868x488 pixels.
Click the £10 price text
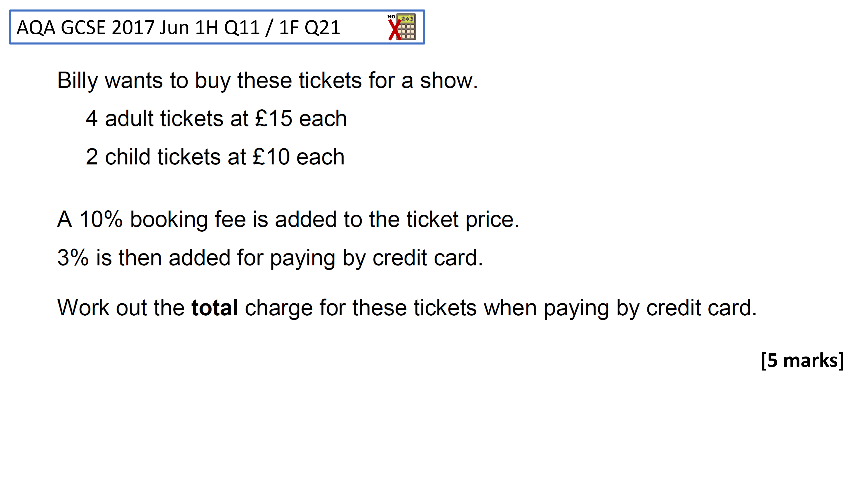pyautogui.click(x=271, y=157)
